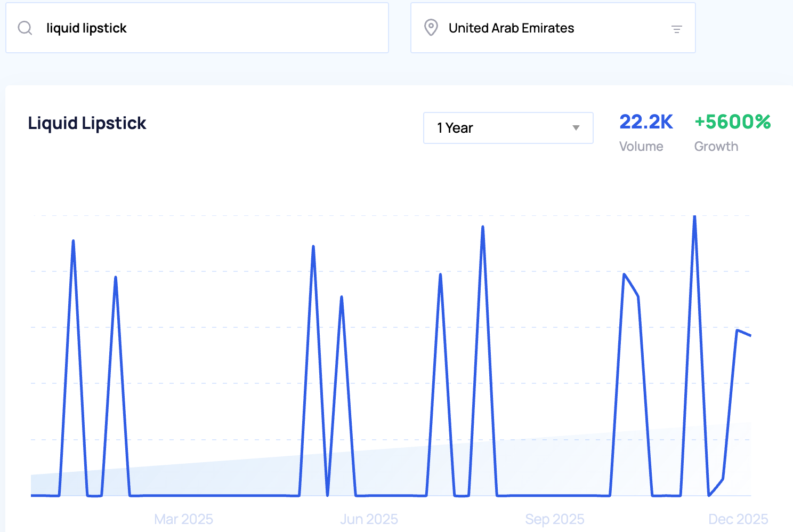This screenshot has height=532, width=793.
Task: Expand the 1 Year time range dropdown
Action: [507, 128]
